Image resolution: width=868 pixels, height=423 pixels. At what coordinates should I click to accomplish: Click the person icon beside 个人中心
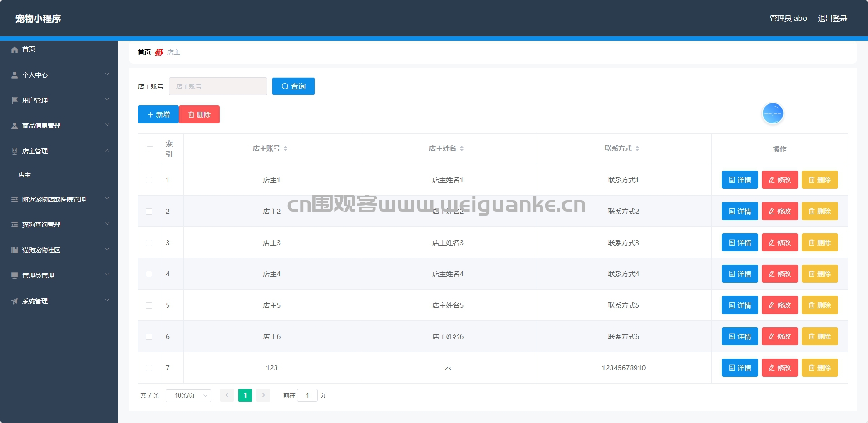15,75
